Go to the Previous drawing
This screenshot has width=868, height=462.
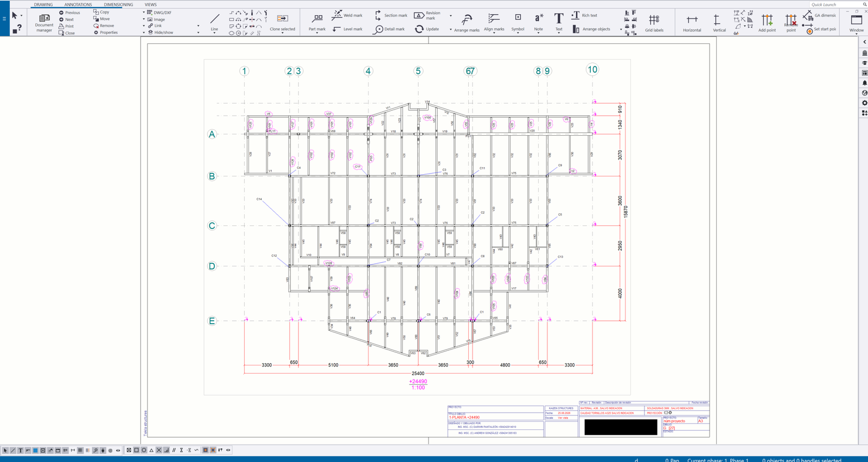[69, 12]
